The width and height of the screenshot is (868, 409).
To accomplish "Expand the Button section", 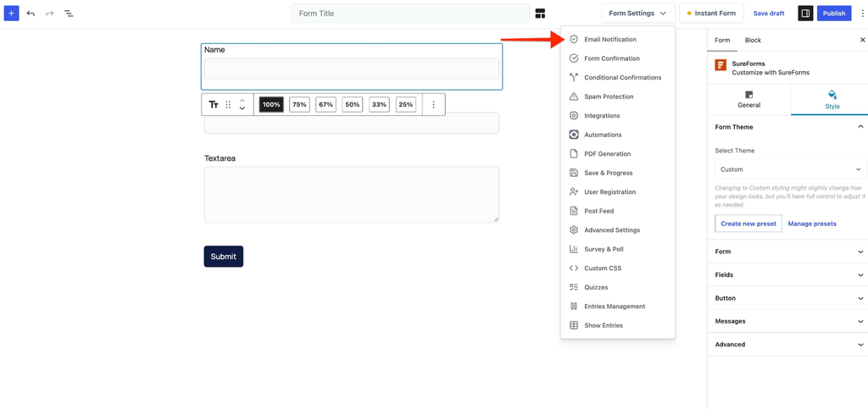I will [787, 298].
